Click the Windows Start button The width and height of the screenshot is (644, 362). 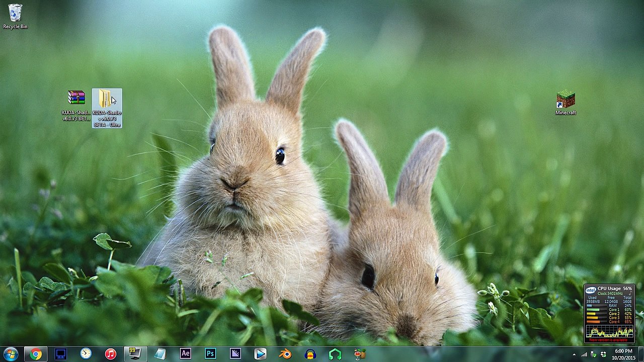pyautogui.click(x=11, y=354)
